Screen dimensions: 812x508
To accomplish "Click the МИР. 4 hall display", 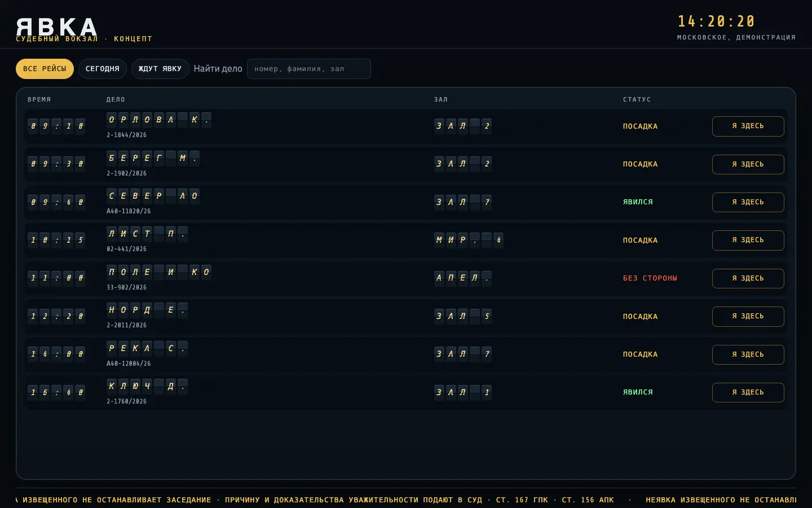I will point(469,240).
